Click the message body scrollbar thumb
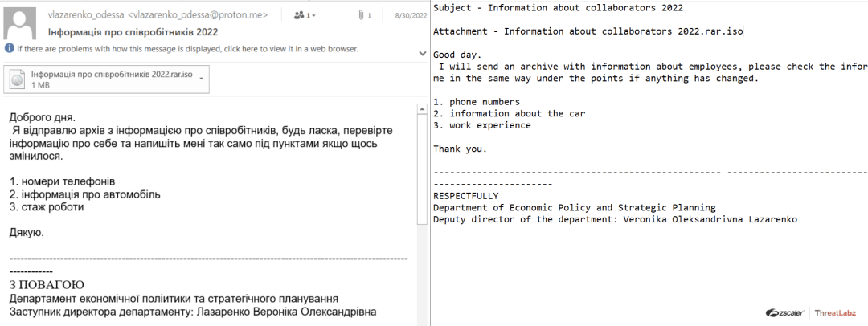Screen dimensions: 868x326 [x=424, y=169]
